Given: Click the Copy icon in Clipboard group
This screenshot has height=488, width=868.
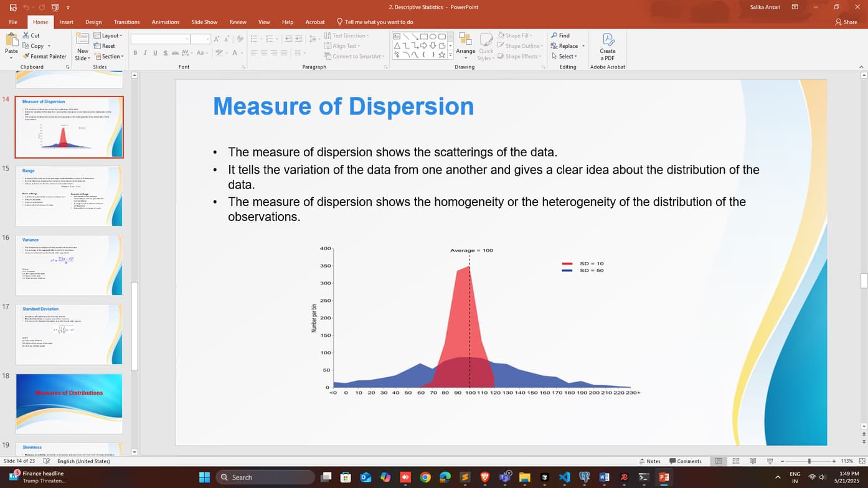Looking at the screenshot, I should coord(25,45).
